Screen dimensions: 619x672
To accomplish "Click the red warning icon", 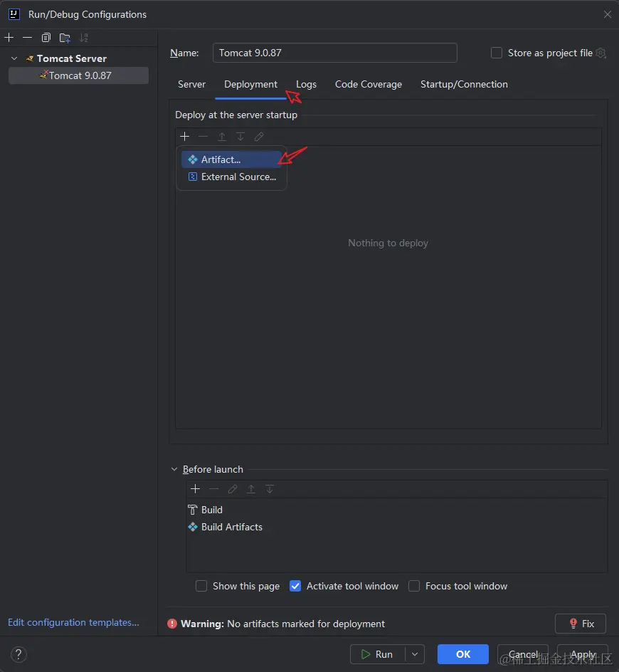I will tap(172, 624).
